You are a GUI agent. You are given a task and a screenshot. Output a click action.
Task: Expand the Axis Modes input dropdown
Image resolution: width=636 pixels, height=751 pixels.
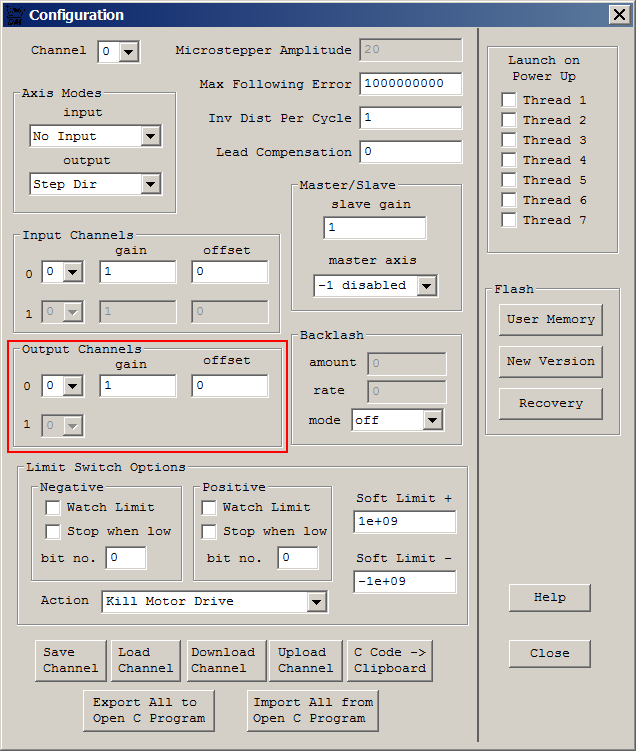[x=150, y=137]
